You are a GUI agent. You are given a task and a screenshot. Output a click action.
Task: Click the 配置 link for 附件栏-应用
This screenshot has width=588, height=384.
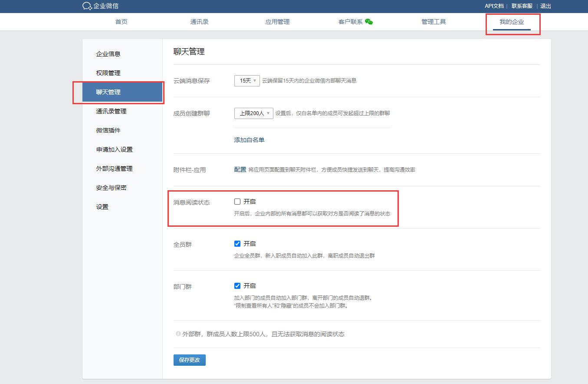click(x=240, y=169)
